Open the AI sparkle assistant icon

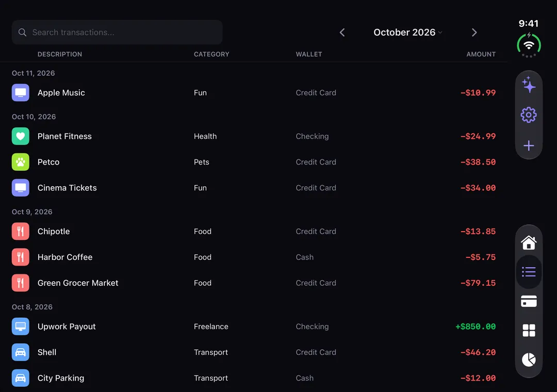click(529, 85)
